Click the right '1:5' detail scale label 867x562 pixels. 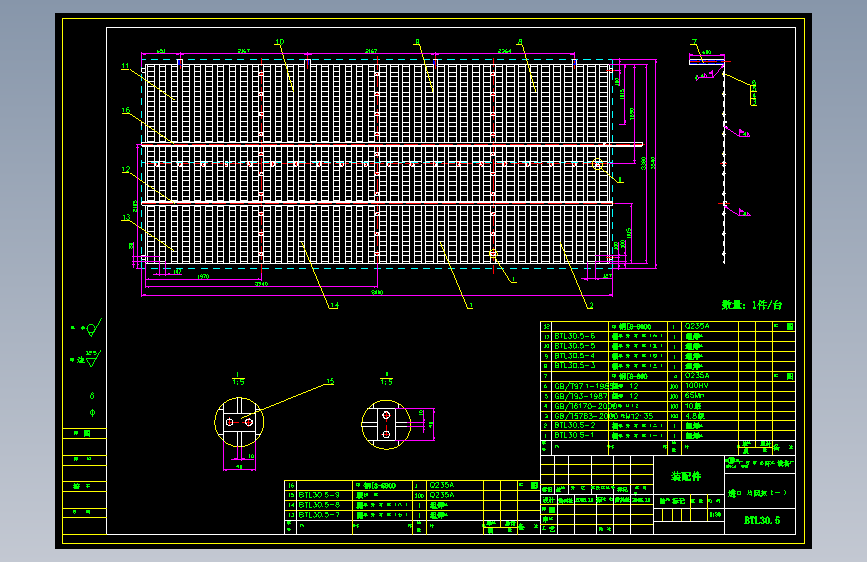387,382
